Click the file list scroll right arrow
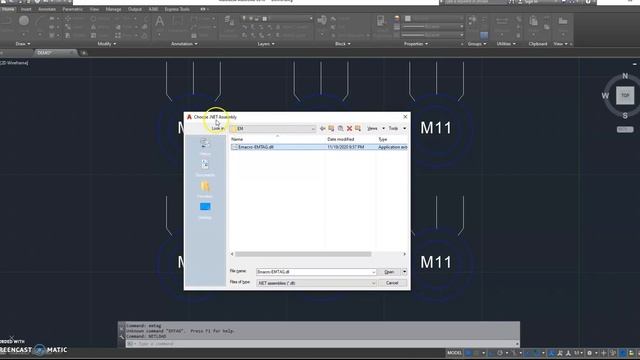640x360 pixels. pyautogui.click(x=404, y=254)
